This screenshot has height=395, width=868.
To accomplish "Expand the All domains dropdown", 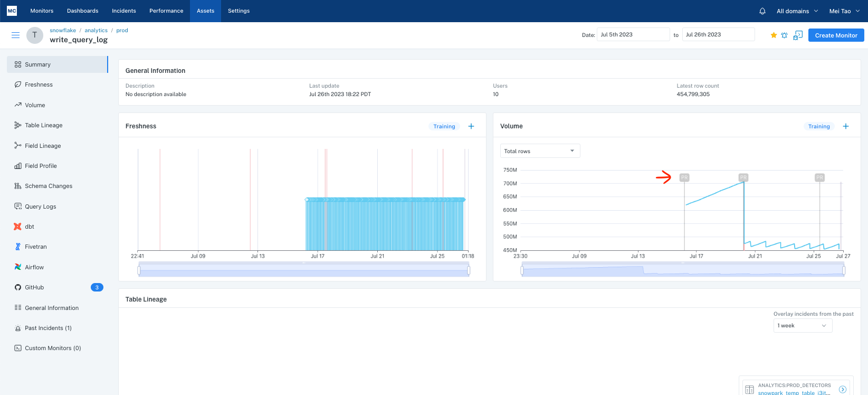I will (x=797, y=11).
